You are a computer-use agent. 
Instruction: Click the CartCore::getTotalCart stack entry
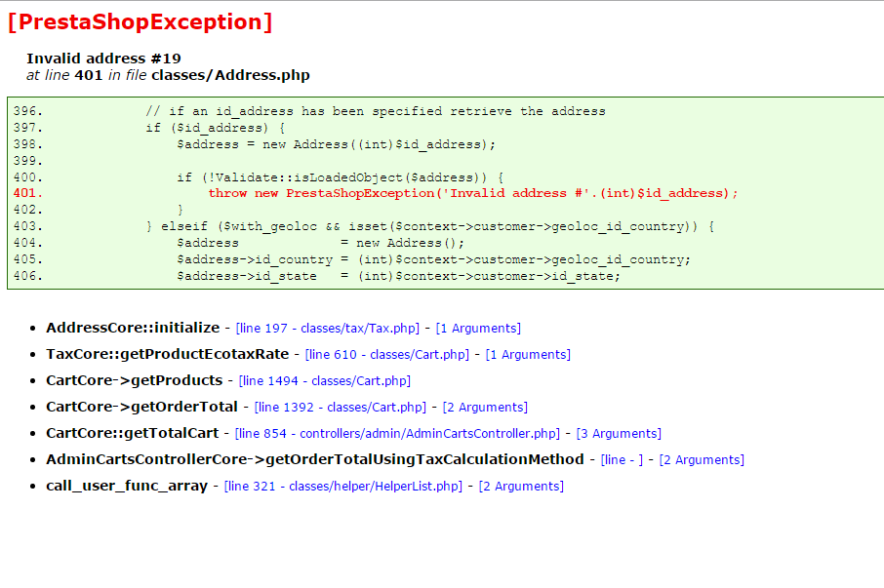pyautogui.click(x=133, y=433)
